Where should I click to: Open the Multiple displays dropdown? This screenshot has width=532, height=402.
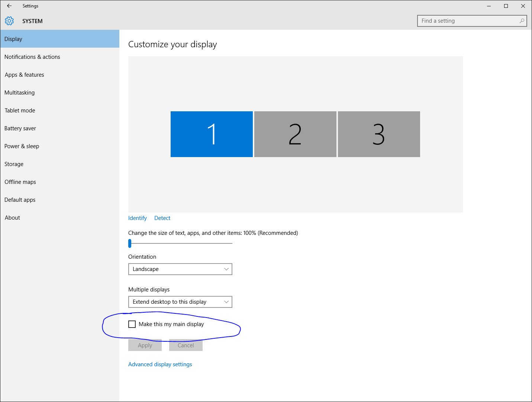(180, 302)
